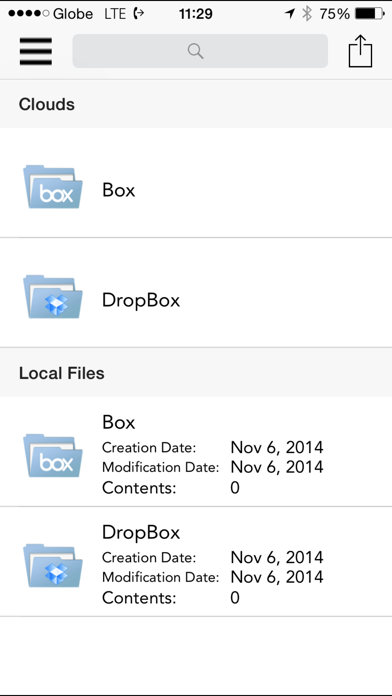Tap the call-forwarding icon beside LTE
Viewport: 392px width, 696px height.
(x=139, y=14)
